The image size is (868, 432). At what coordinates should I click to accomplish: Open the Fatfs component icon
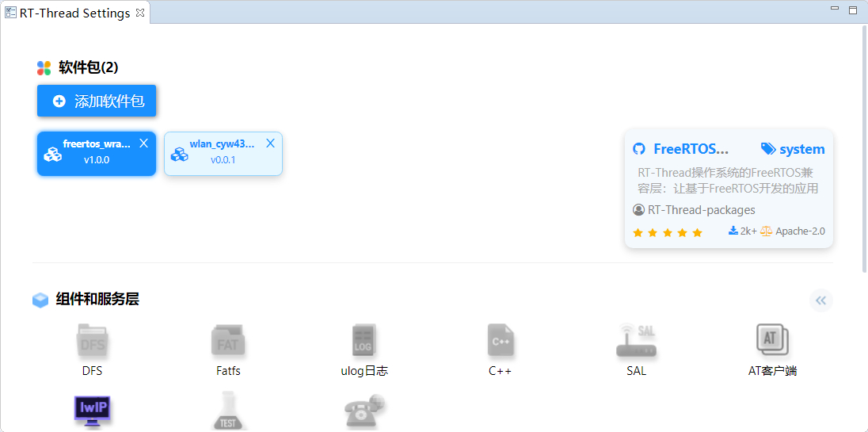(x=227, y=339)
